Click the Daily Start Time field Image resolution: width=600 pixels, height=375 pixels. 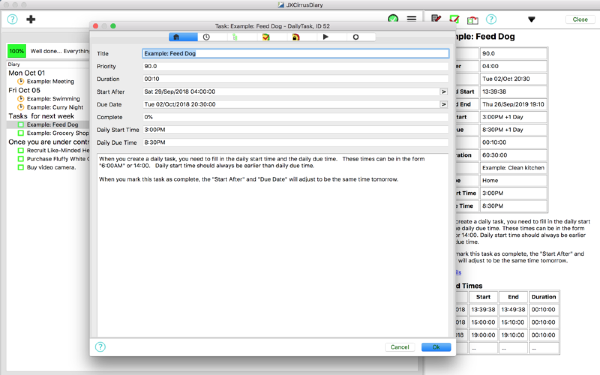pos(295,130)
